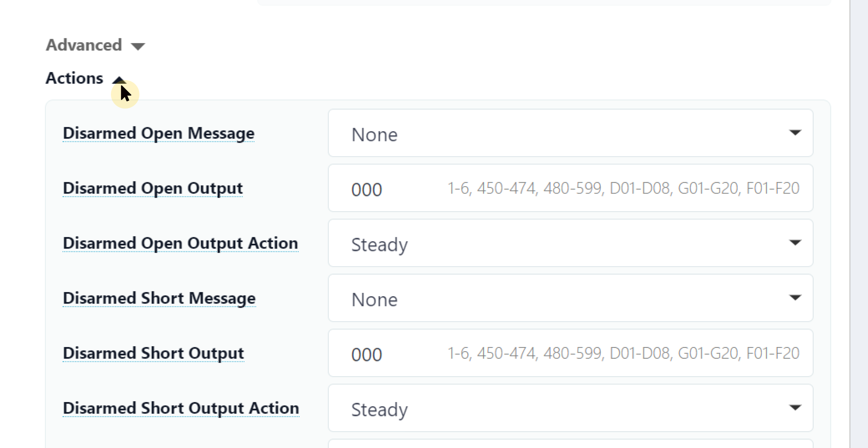Click the Disarmed Open Message dropdown caret
868x448 pixels.
click(795, 133)
